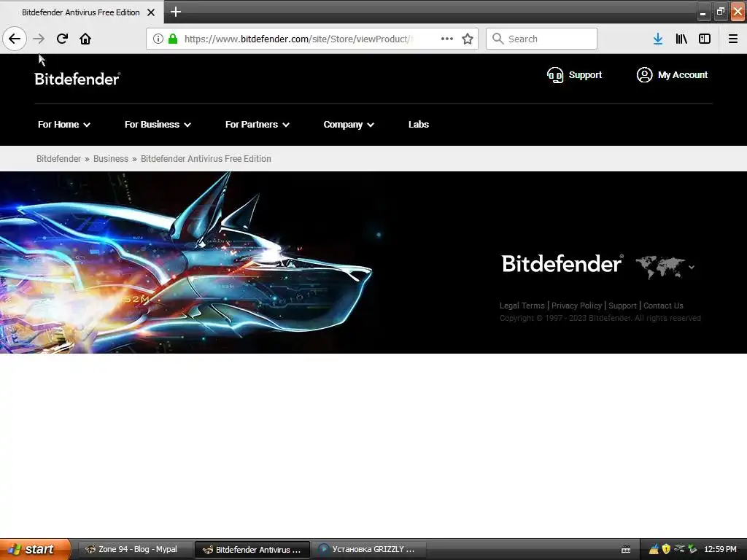Bookmark this page with star icon

(x=468, y=39)
